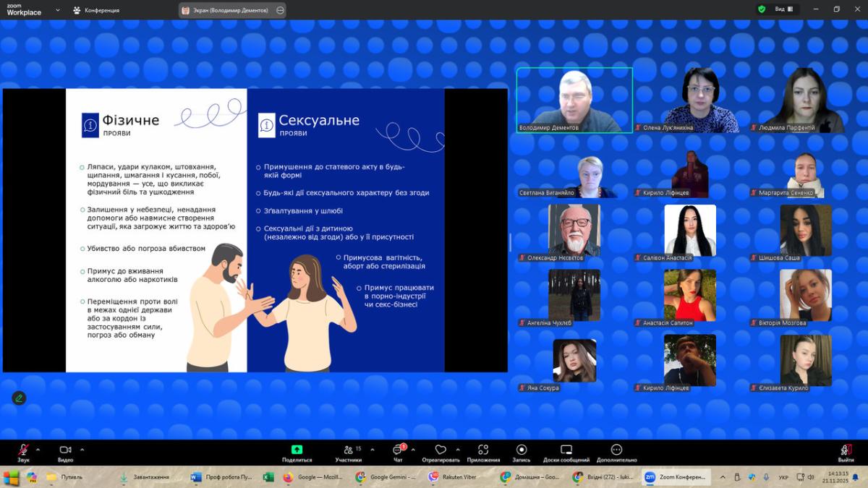
Task: Open the Чат chat panel
Action: tap(398, 450)
